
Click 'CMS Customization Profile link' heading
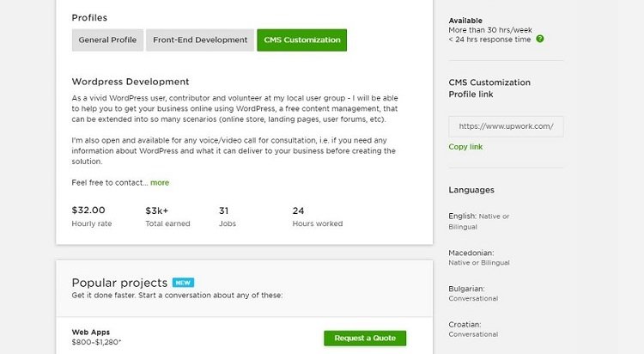tap(489, 88)
